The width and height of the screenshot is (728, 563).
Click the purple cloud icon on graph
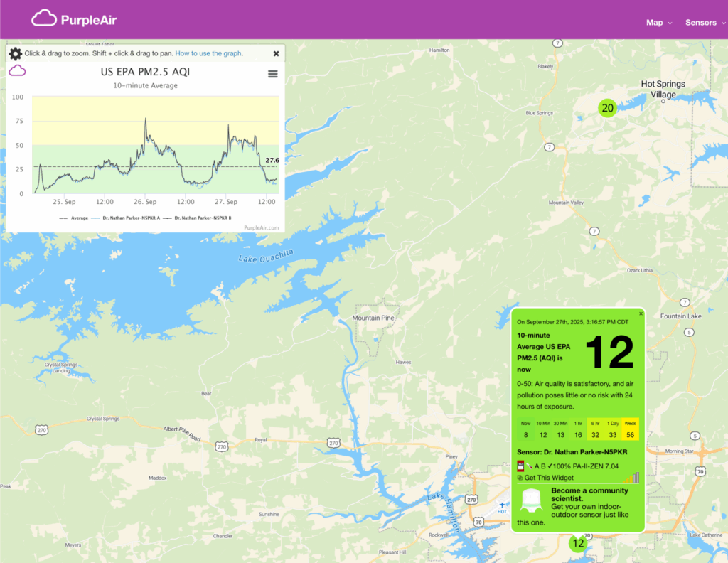pyautogui.click(x=17, y=70)
